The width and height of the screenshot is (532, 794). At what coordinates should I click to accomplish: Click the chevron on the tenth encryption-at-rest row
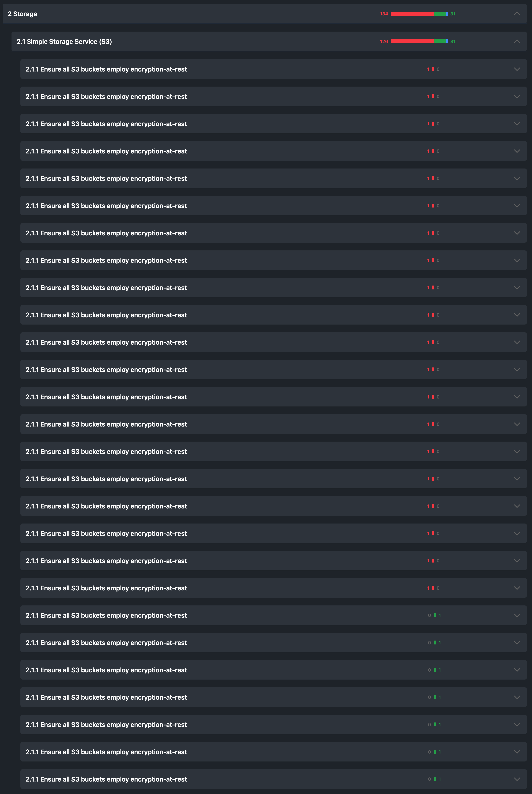517,315
